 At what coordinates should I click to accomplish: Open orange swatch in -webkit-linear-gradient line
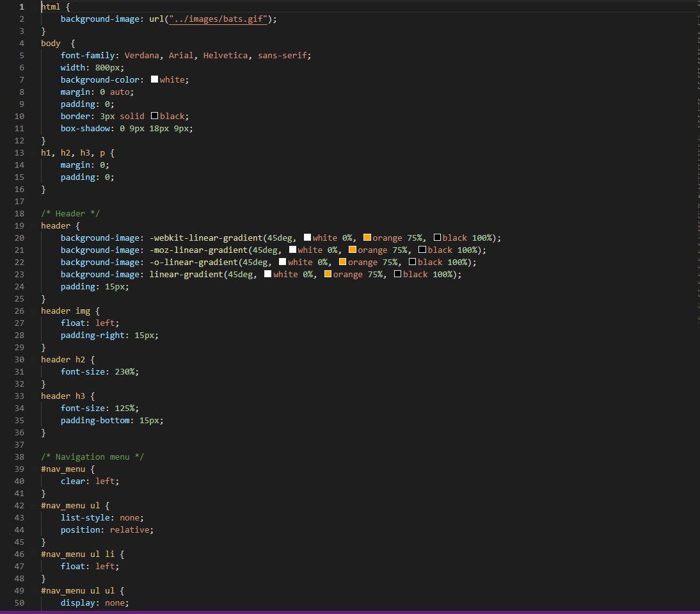pos(367,238)
